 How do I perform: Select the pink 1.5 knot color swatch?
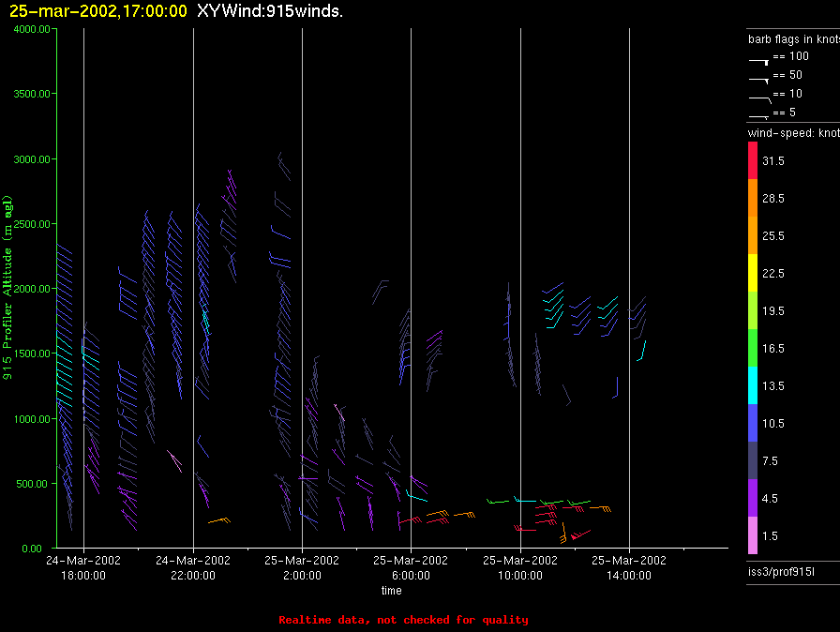[753, 535]
